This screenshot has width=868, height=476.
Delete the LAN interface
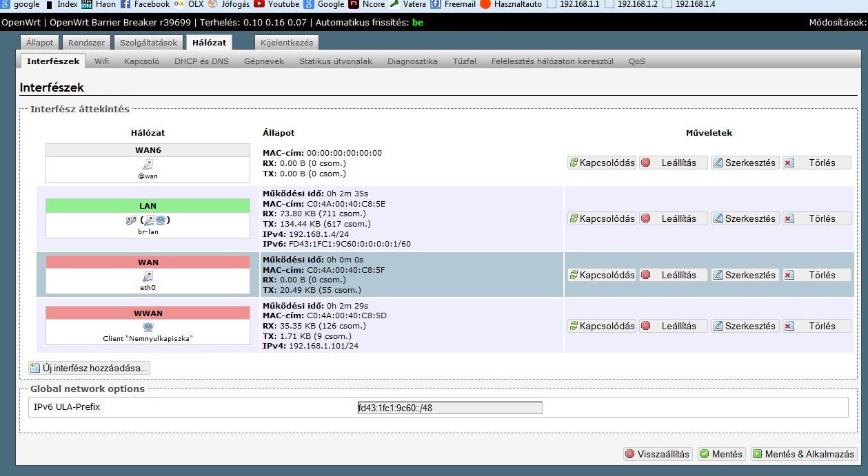[x=816, y=218]
